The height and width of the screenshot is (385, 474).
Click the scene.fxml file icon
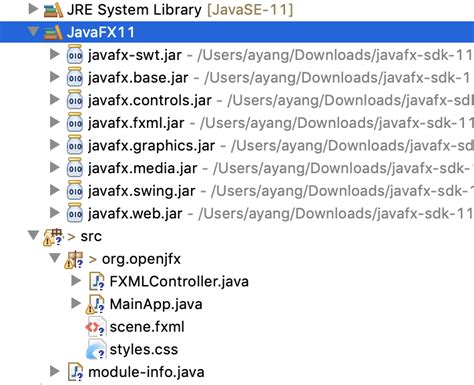click(x=96, y=327)
